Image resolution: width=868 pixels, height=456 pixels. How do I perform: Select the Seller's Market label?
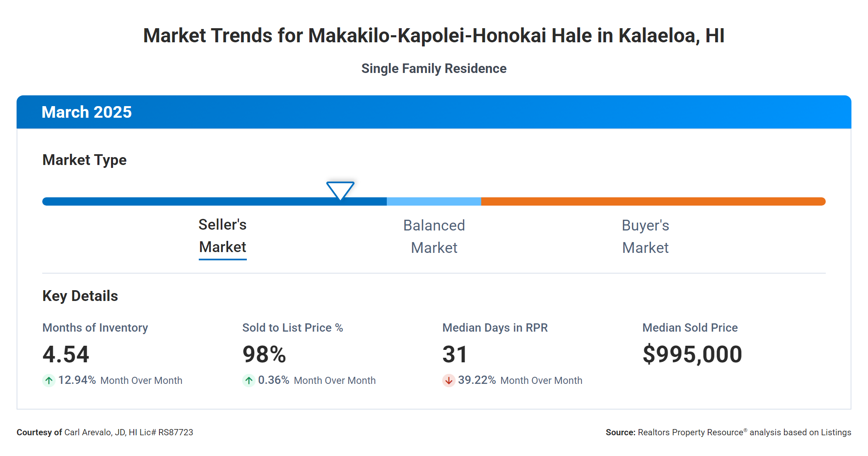tap(222, 236)
